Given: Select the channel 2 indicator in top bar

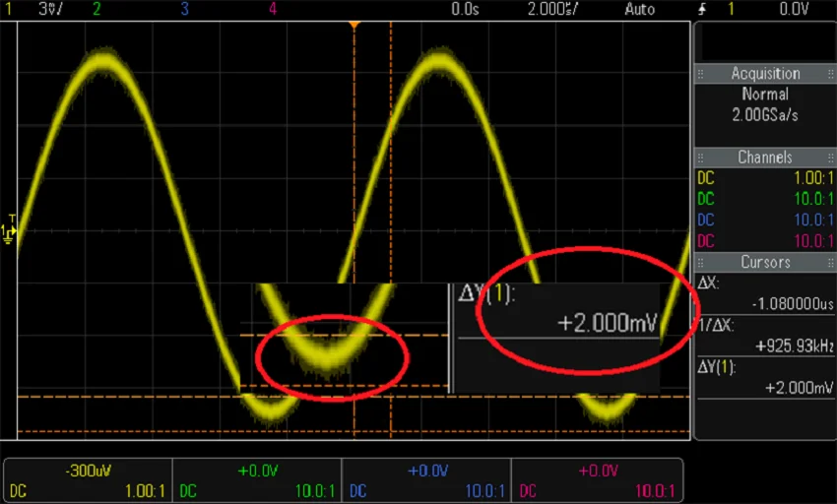Looking at the screenshot, I should point(96,9).
